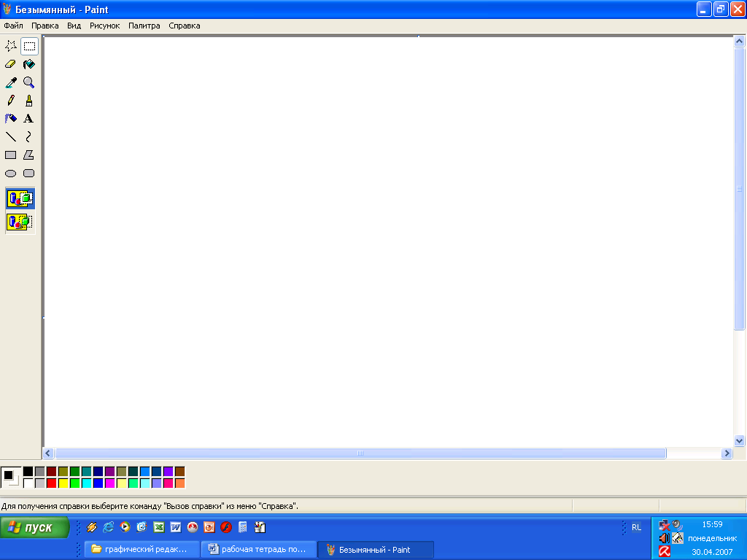The image size is (747, 560).
Task: Pick the dark red palette color
Action: pyautogui.click(x=52, y=472)
